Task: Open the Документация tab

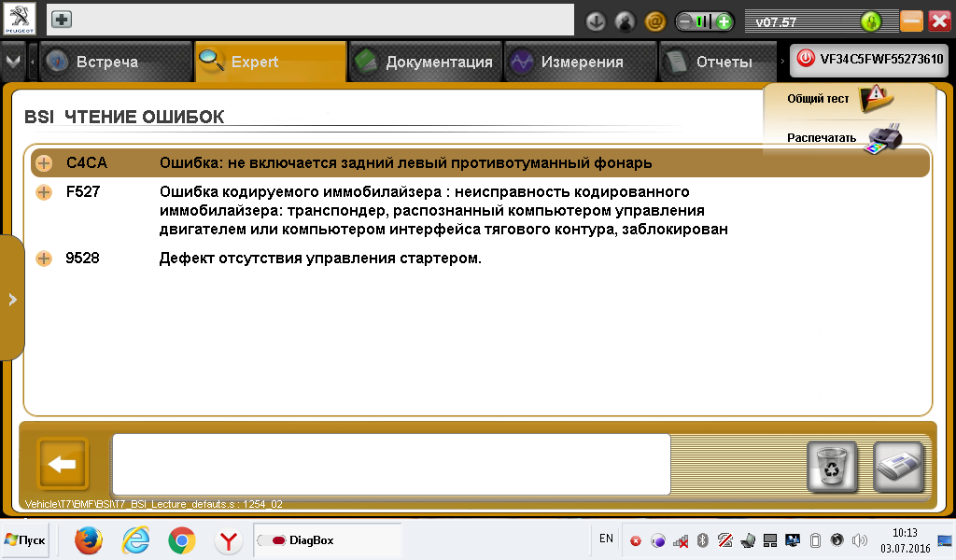Action: pyautogui.click(x=426, y=62)
